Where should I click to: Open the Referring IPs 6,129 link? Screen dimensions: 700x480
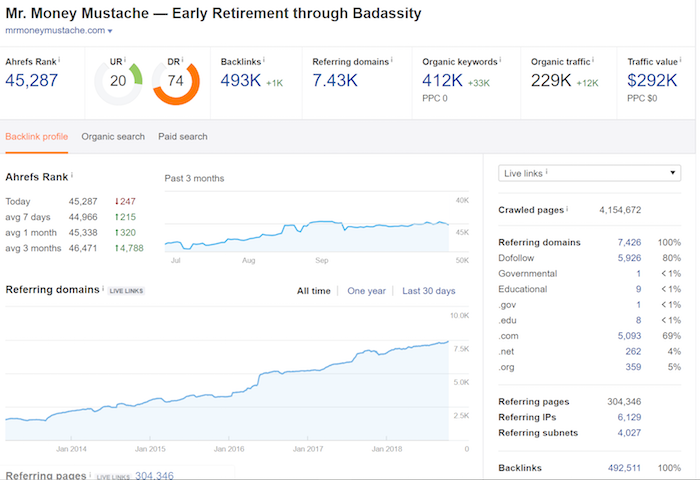629,417
